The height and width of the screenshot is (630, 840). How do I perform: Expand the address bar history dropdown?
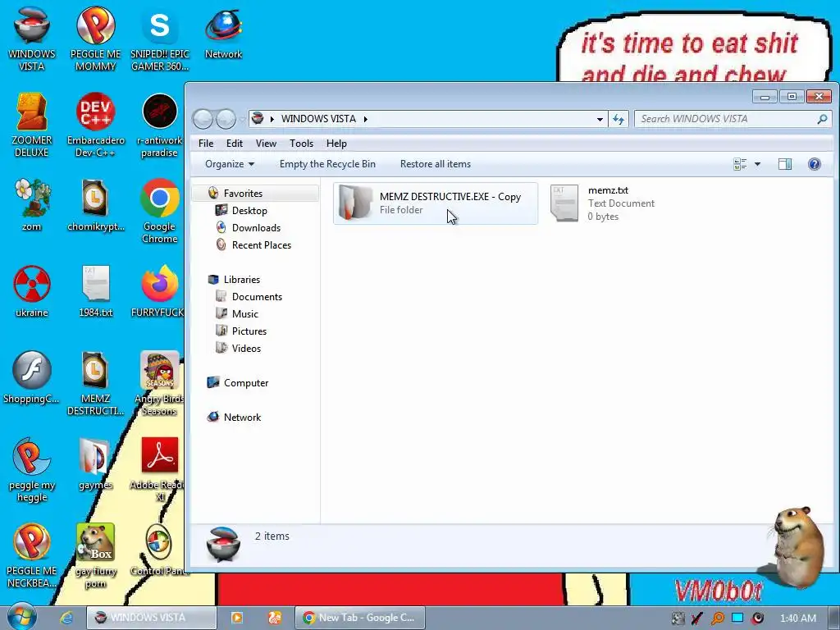(x=600, y=119)
